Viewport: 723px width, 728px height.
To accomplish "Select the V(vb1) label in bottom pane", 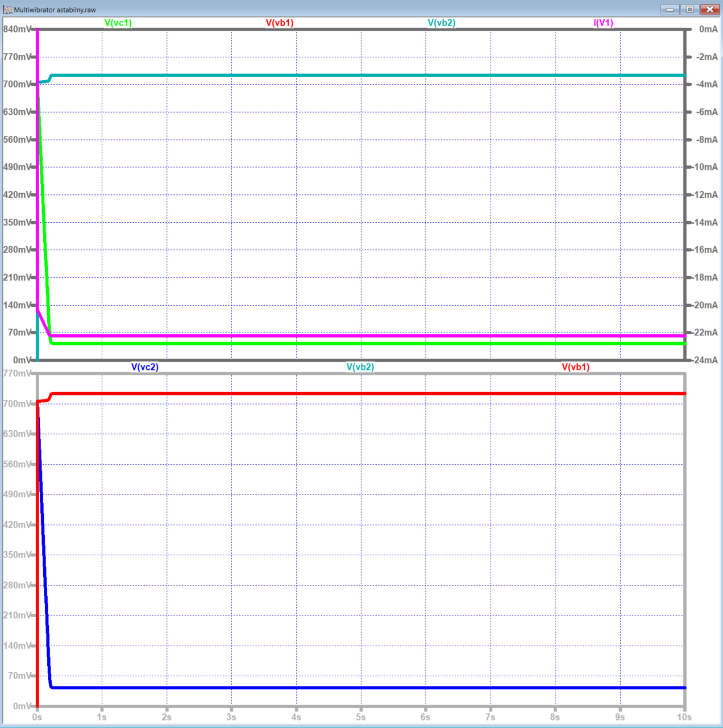I will click(x=576, y=367).
